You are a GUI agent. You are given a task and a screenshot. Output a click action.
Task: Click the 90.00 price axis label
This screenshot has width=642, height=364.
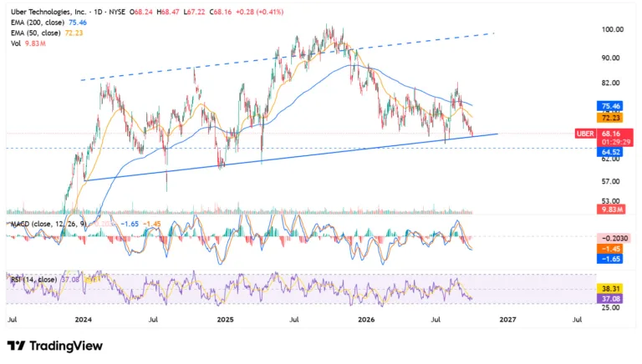(x=610, y=58)
